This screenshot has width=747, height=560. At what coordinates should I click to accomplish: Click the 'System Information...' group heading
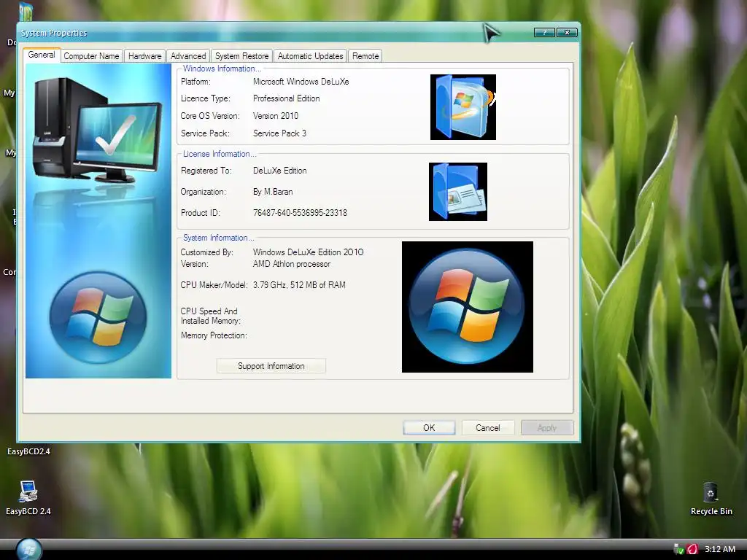[219, 238]
